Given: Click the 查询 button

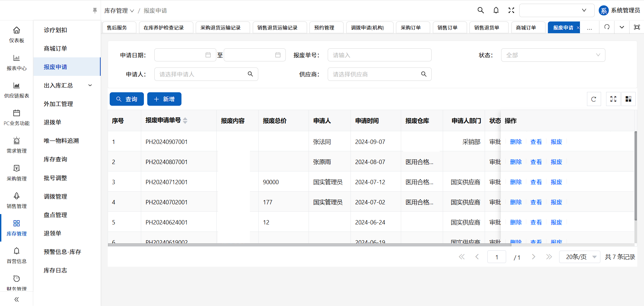Looking at the screenshot, I should [x=127, y=99].
